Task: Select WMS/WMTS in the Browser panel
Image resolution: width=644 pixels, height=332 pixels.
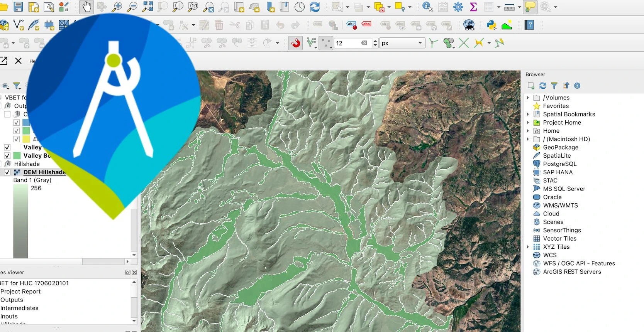Action: click(560, 205)
